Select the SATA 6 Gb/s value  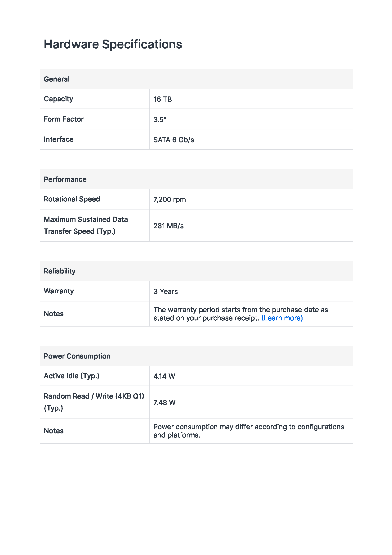(174, 140)
